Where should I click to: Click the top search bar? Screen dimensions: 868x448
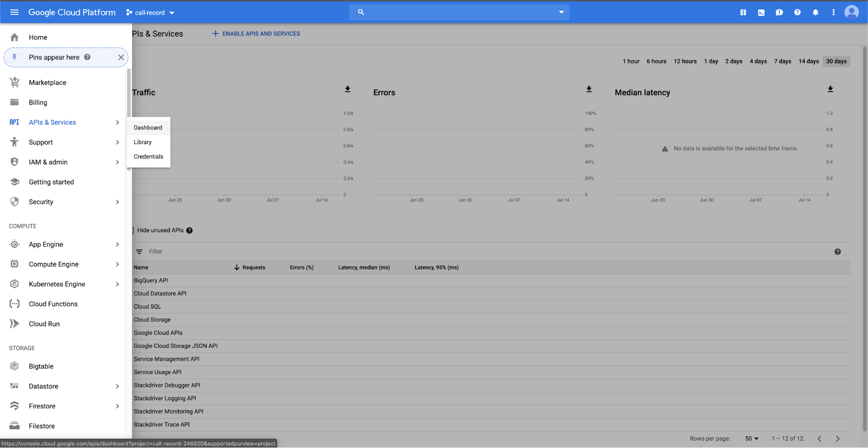tap(459, 12)
